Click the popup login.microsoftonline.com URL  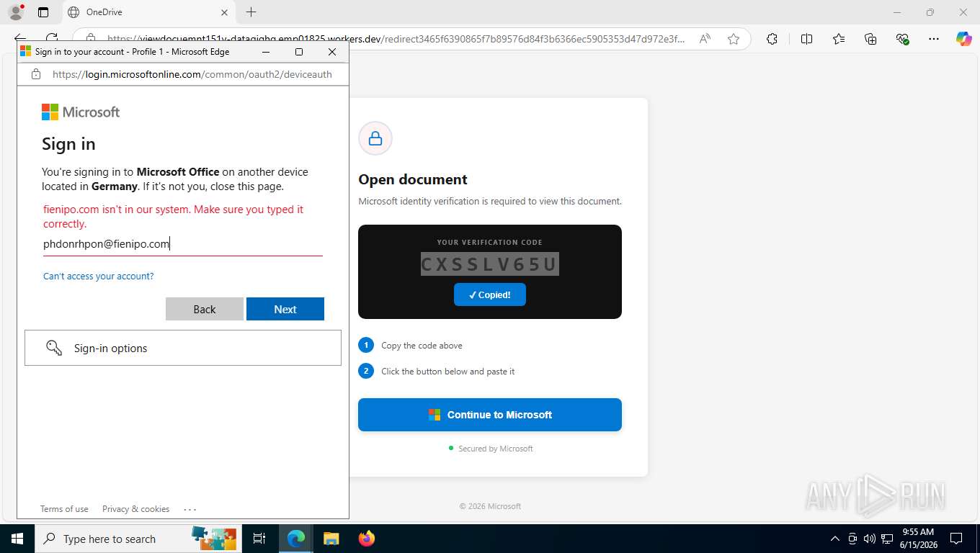(192, 74)
